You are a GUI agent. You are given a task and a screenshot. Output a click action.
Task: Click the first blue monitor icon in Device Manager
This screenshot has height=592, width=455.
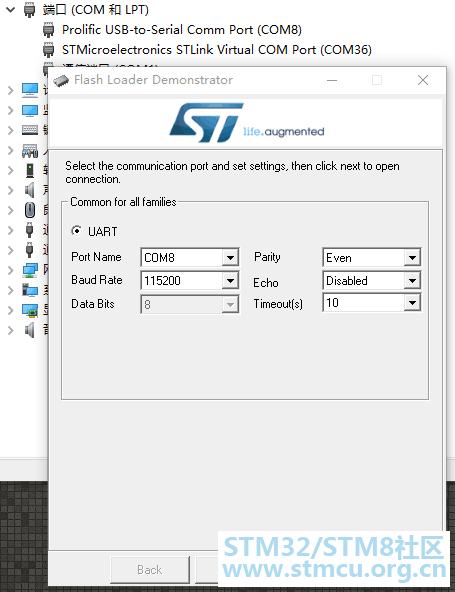(x=30, y=90)
